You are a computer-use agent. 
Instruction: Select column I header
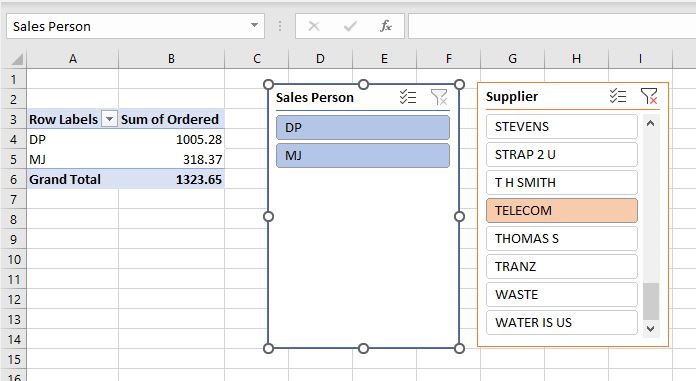pos(640,59)
